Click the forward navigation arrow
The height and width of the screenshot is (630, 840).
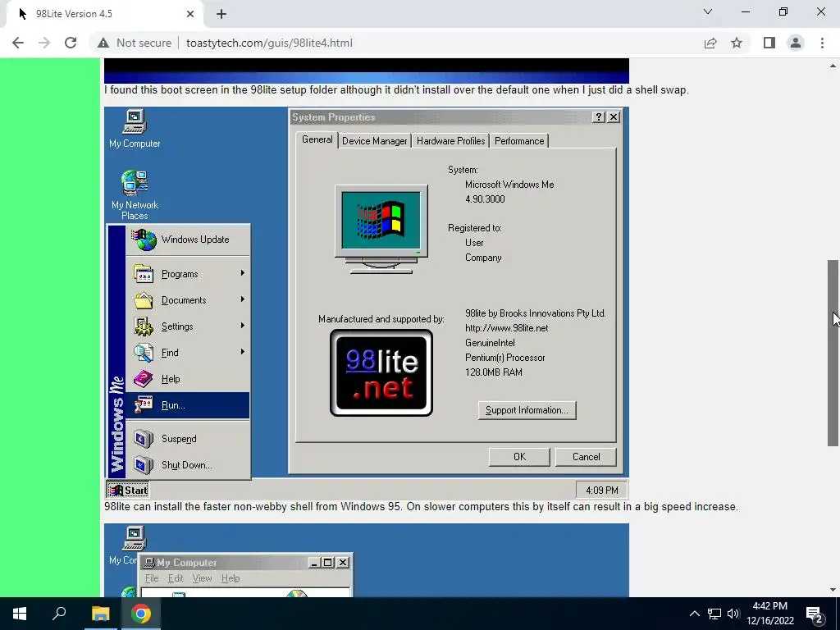[x=44, y=43]
